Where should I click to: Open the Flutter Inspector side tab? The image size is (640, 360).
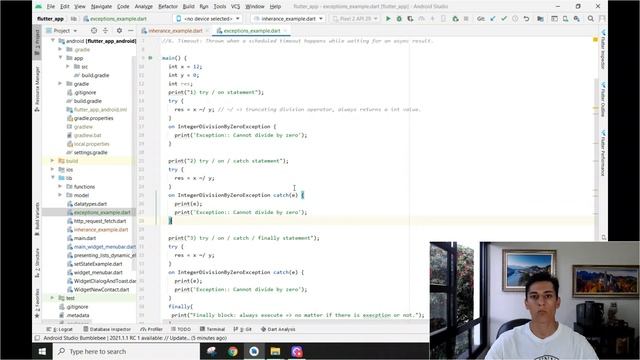tap(603, 50)
